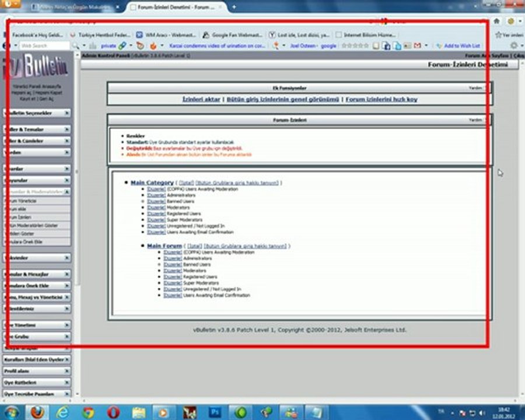Open the Main Forum link

coord(164,246)
